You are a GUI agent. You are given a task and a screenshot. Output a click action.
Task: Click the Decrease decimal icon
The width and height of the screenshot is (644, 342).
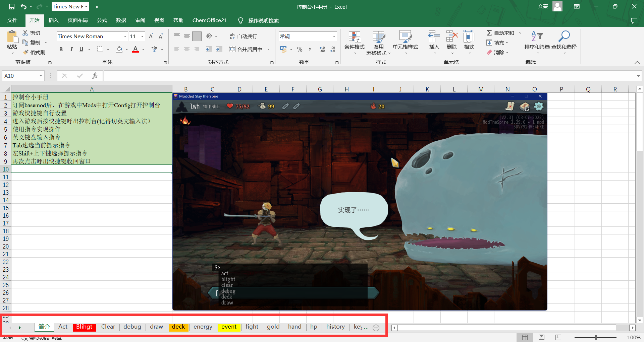point(332,49)
